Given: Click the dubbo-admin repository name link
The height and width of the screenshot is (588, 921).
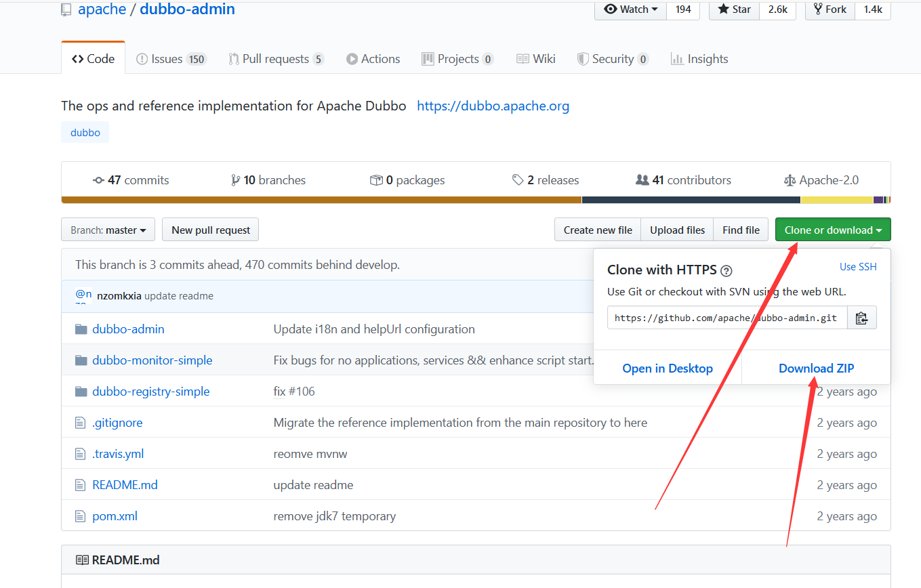Looking at the screenshot, I should pyautogui.click(x=188, y=9).
